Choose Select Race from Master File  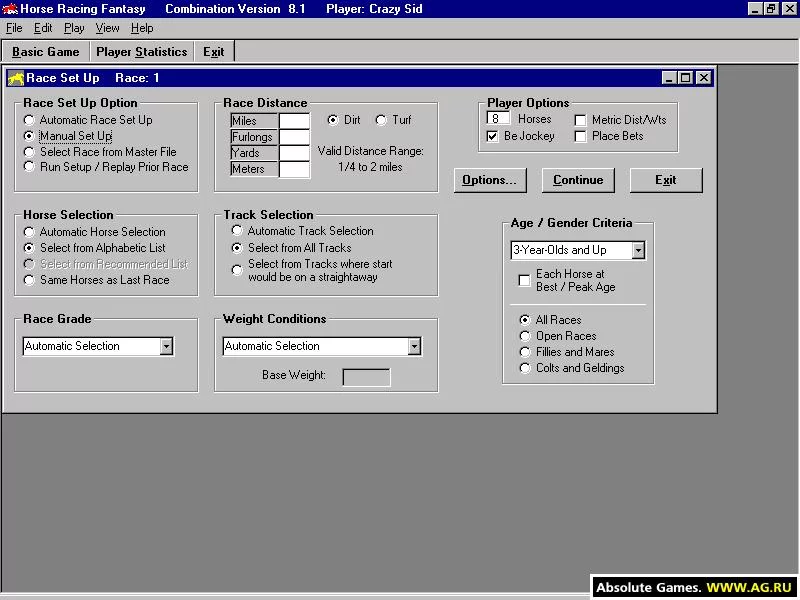pos(29,152)
